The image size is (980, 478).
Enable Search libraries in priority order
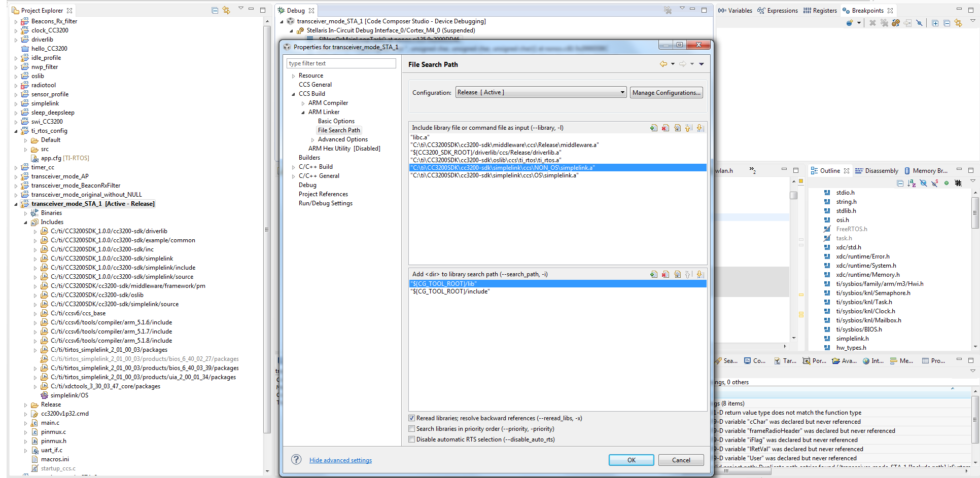click(x=412, y=429)
